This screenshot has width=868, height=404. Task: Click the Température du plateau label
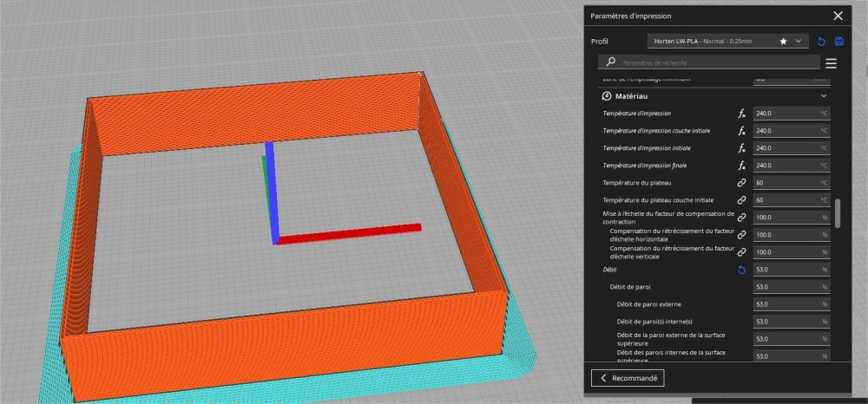coord(636,182)
